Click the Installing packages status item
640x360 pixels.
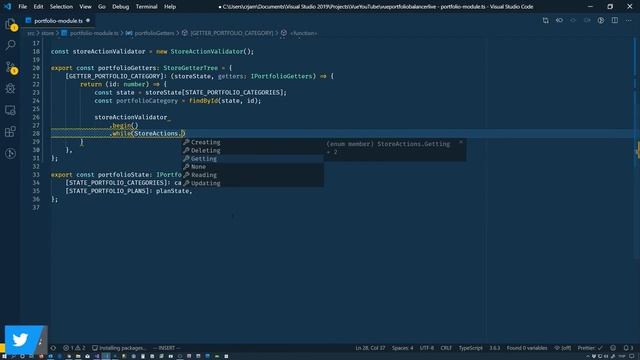(118, 348)
